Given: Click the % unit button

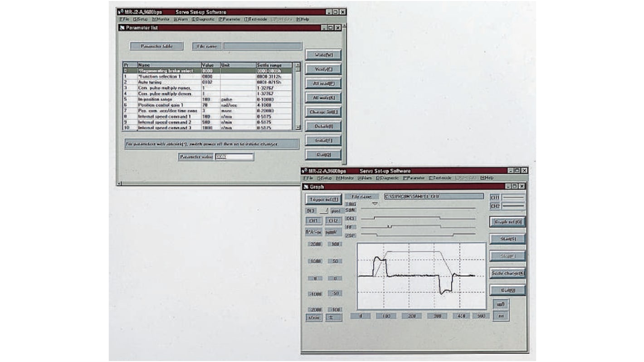Looking at the screenshot, I should click(333, 318).
